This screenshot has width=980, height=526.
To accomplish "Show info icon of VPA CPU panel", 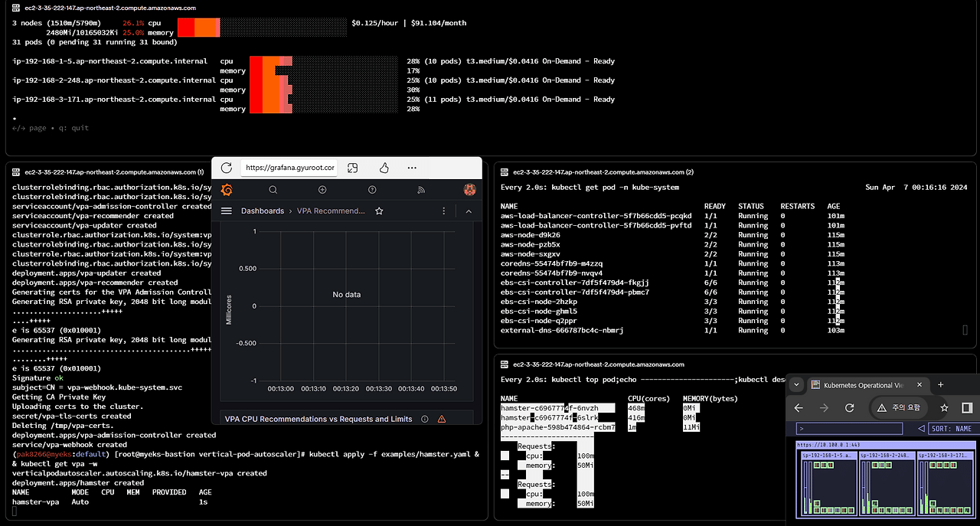I will [423, 419].
